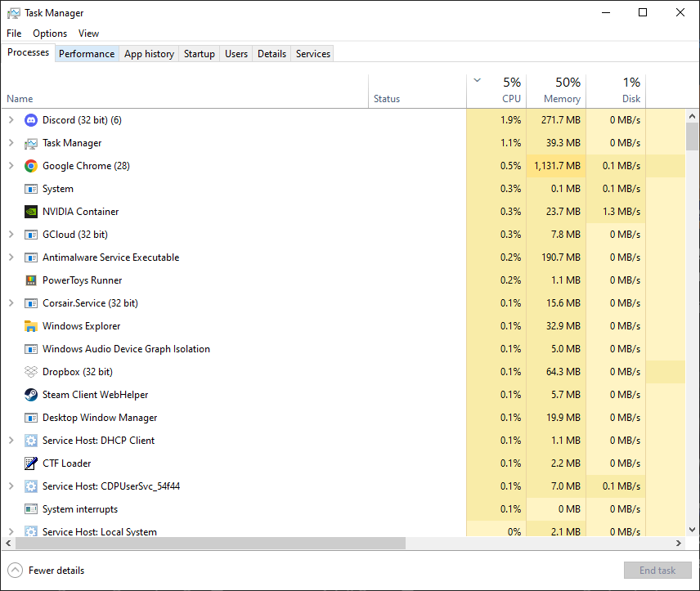
Task: Click the Dropbox icon
Action: pyautogui.click(x=31, y=372)
